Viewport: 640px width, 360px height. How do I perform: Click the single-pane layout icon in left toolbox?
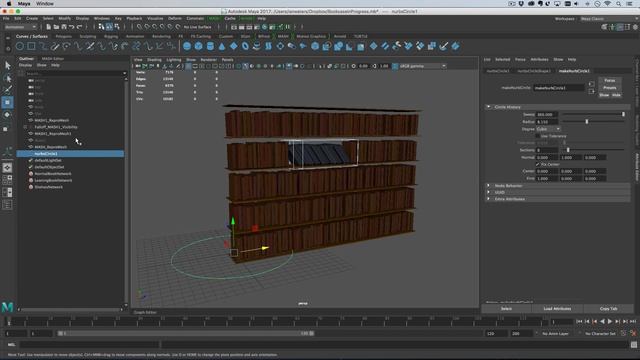coord(7,168)
